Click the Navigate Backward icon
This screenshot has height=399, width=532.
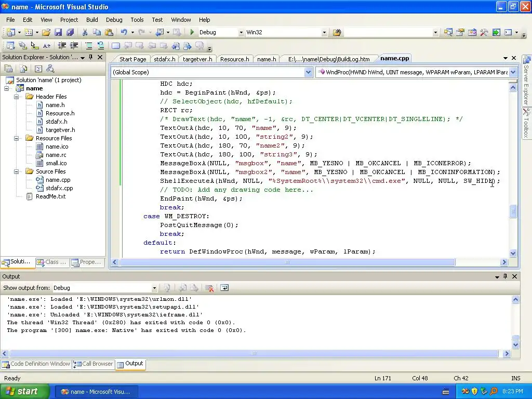click(160, 32)
